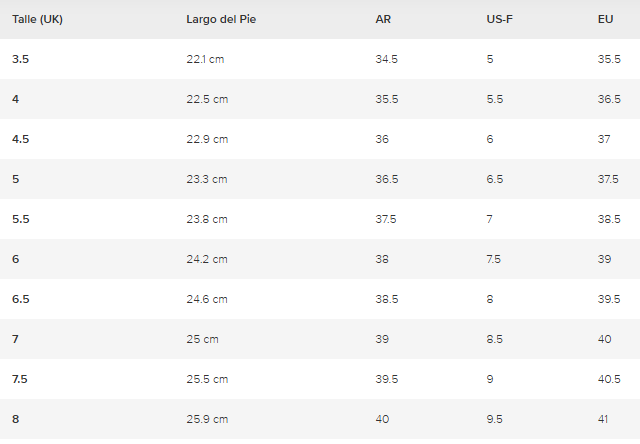Select UK size 8 row label
Image resolution: width=640 pixels, height=444 pixels.
coord(16,419)
